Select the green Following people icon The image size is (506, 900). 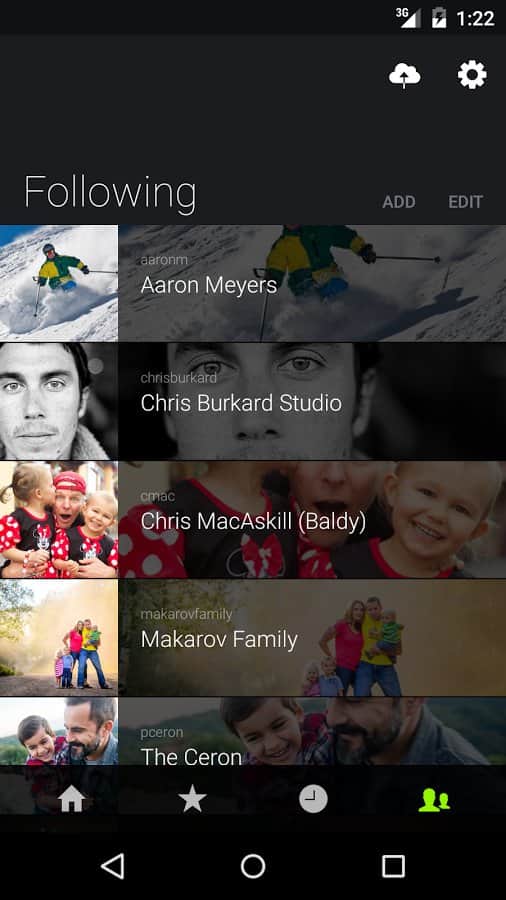click(434, 800)
